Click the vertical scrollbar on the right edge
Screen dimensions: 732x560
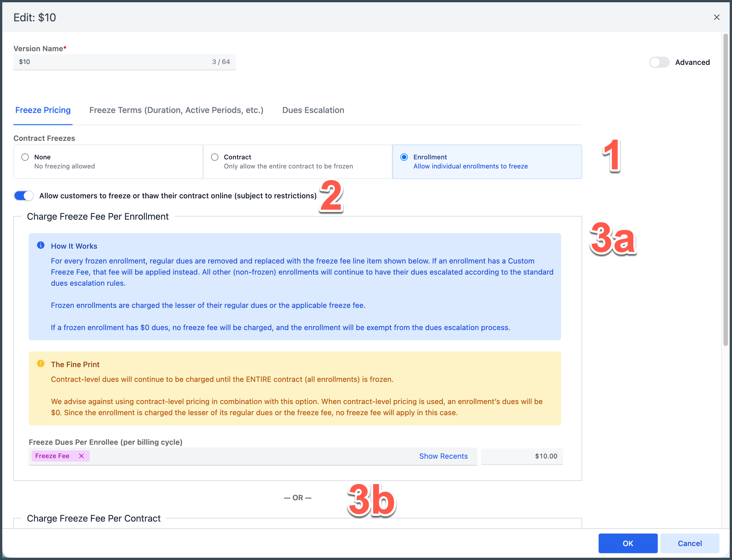tap(725, 190)
